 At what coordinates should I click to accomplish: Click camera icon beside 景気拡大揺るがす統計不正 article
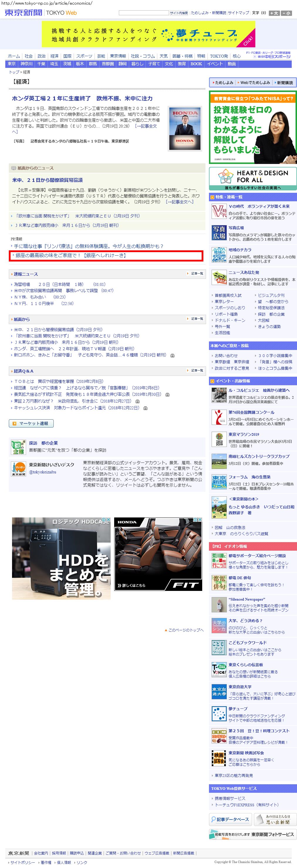click(x=168, y=395)
